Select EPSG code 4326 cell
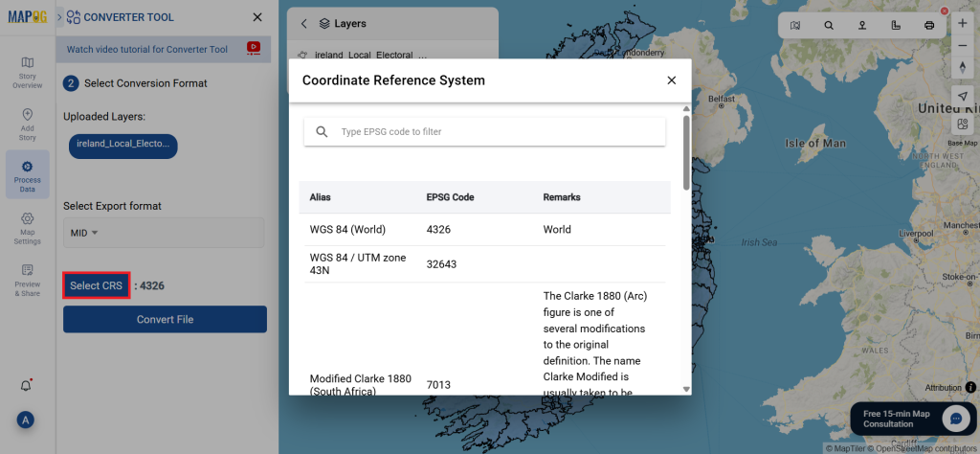Viewport: 980px width, 454px height. click(438, 230)
